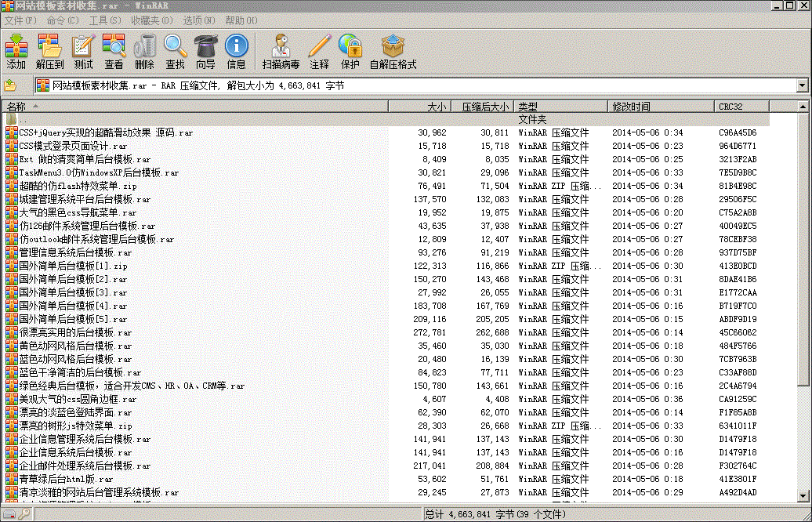Image resolution: width=812 pixels, height=522 pixels.
Task: Click the up-one-level folder icon
Action: point(10,85)
